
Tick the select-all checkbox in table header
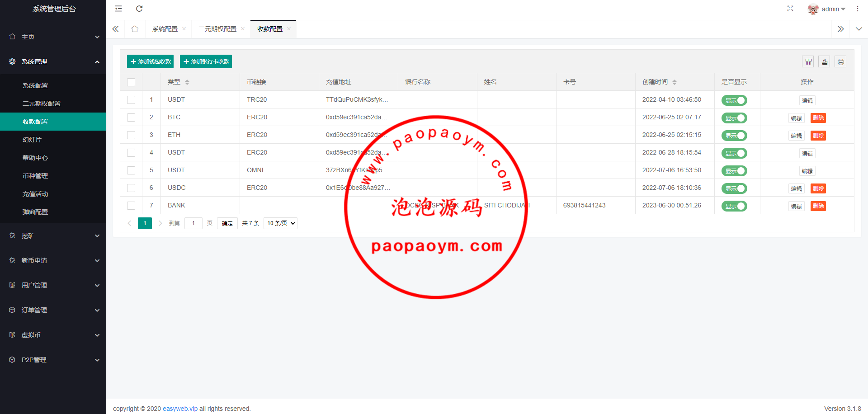pos(131,82)
